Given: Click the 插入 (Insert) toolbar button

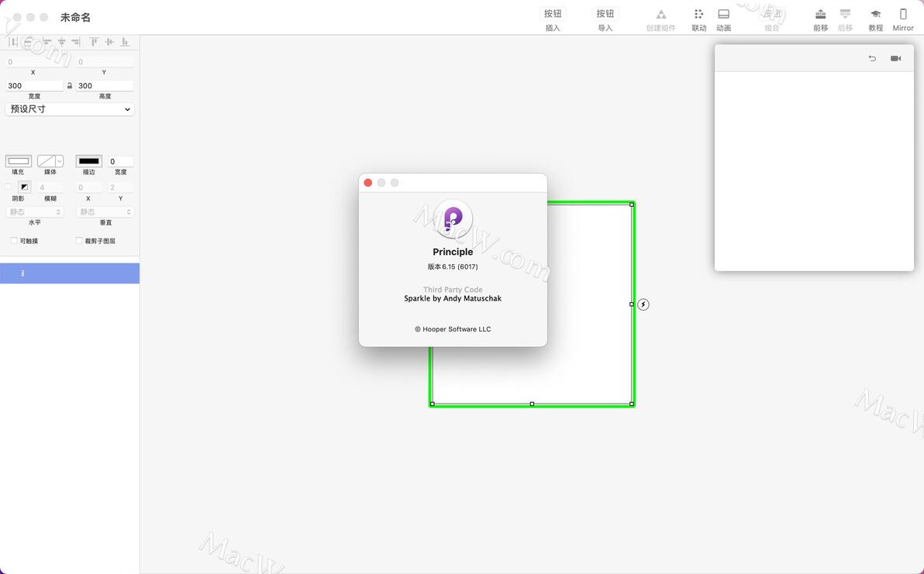Looking at the screenshot, I should [x=553, y=14].
